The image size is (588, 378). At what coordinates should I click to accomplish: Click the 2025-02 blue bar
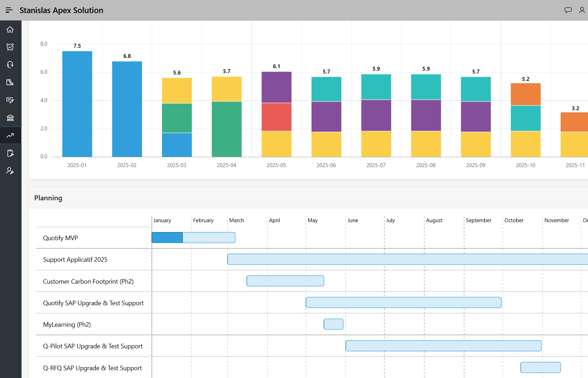click(x=127, y=109)
